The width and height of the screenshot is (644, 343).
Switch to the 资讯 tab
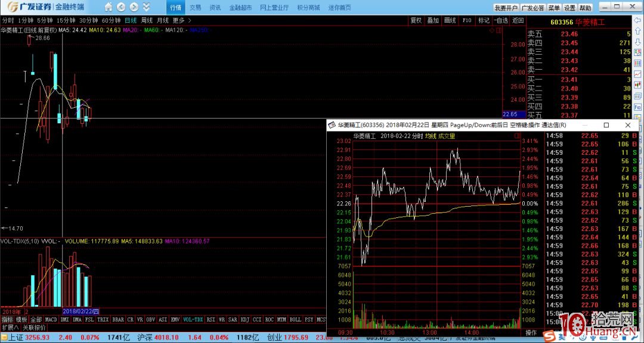coord(215,7)
